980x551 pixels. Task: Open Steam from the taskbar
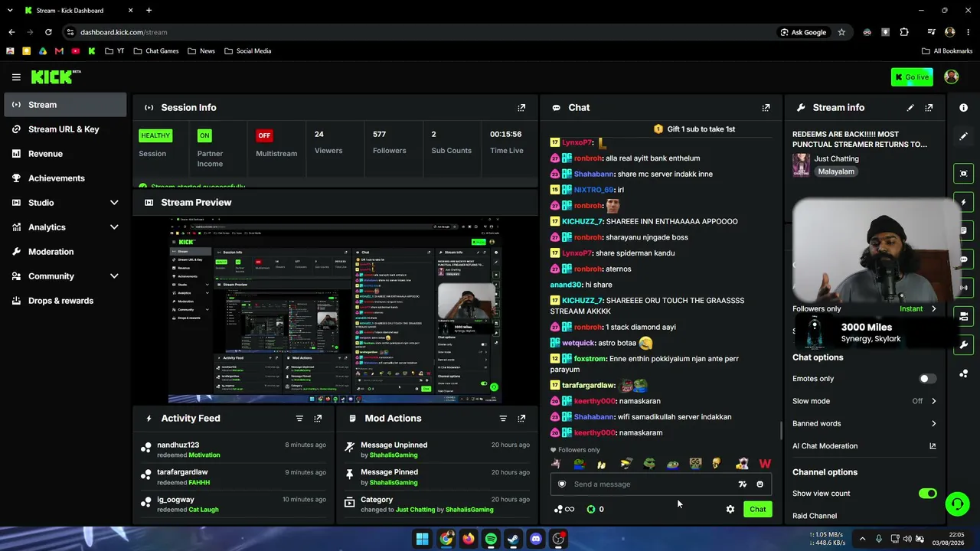(513, 539)
